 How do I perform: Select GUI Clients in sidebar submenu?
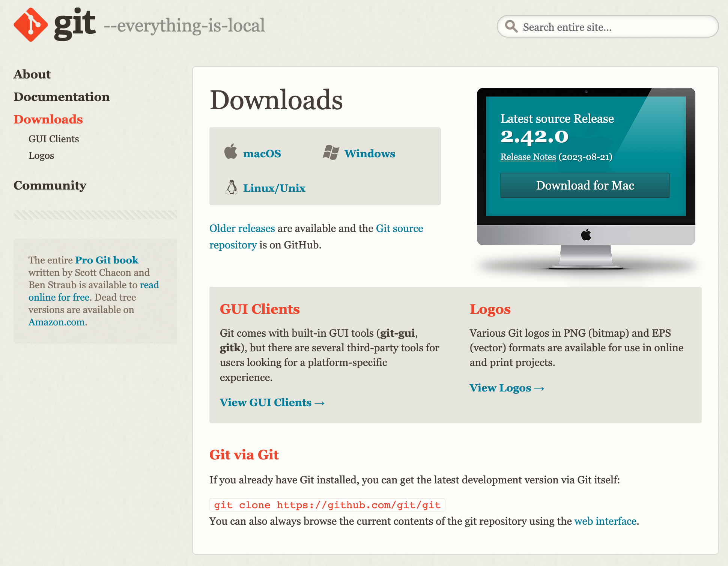[x=54, y=139]
